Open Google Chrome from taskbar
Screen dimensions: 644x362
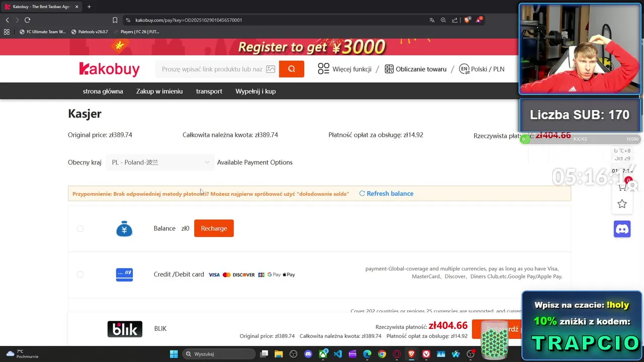pyautogui.click(x=382, y=354)
